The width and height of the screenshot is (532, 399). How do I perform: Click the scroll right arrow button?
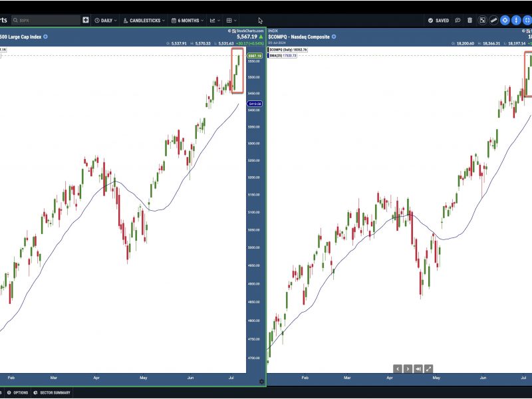408,369
